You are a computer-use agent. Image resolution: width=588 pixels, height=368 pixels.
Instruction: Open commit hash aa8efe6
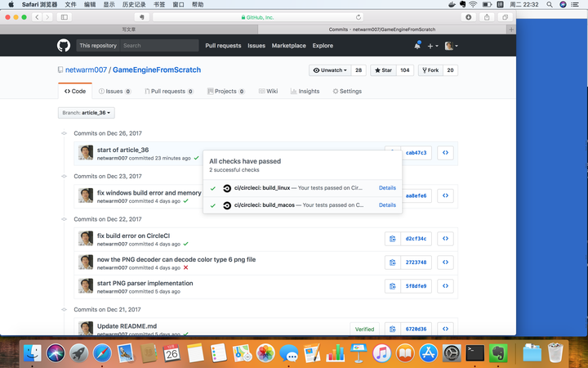(416, 195)
